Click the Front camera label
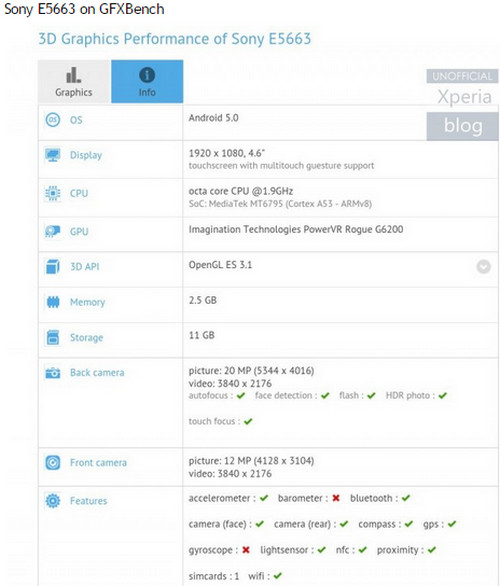The image size is (500, 586). (98, 463)
